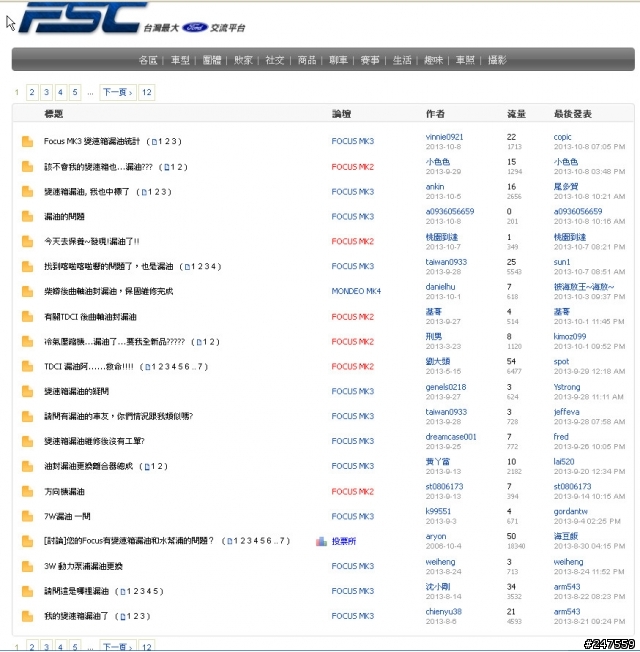
Task: Open the 商品 menu
Action: pos(307,60)
